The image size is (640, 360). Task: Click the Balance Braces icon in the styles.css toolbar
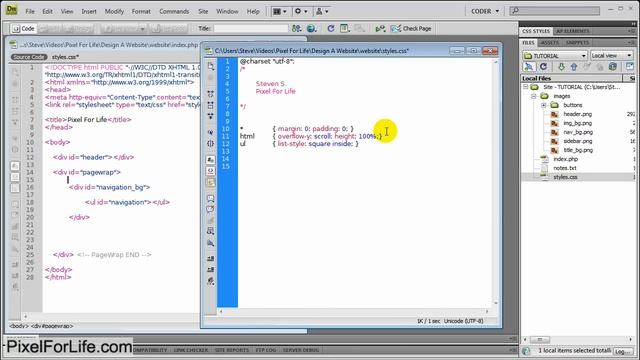[211, 144]
